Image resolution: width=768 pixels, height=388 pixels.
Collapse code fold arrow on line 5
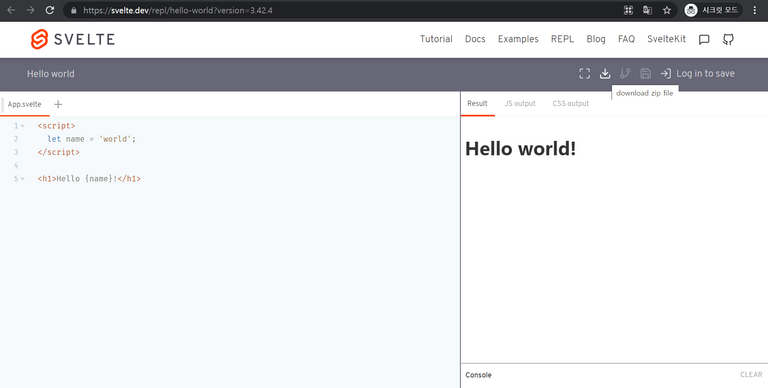23,179
